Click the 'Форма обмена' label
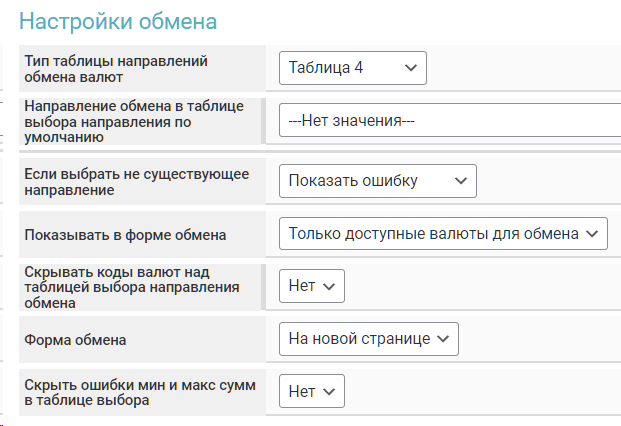Viewport: 621px width, 426px height. click(x=75, y=339)
